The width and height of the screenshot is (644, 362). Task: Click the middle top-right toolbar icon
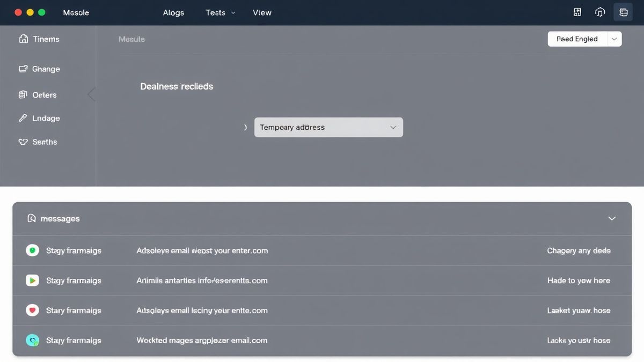[601, 12]
